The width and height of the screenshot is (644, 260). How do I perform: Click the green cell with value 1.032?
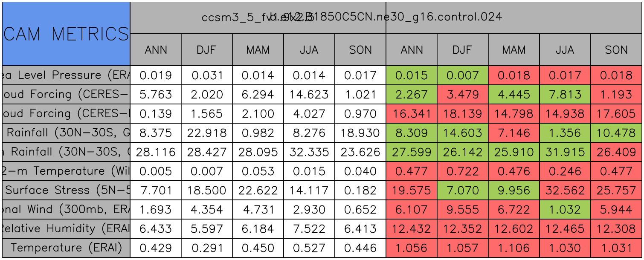tap(565, 209)
